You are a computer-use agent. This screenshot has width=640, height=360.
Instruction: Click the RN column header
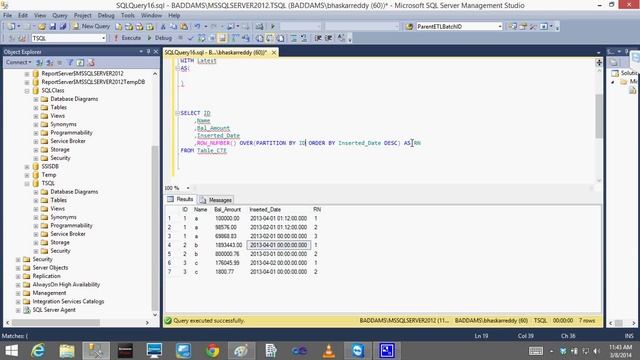(x=317, y=209)
